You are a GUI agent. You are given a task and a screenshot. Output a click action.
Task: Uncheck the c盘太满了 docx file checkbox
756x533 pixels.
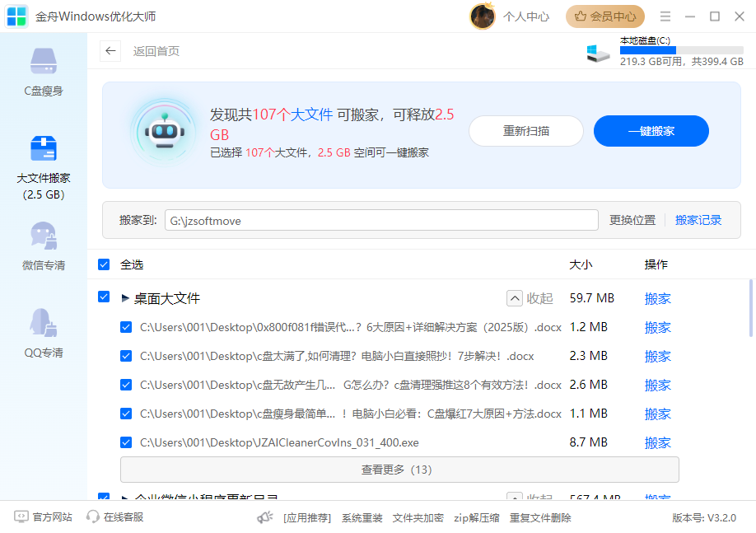pyautogui.click(x=126, y=357)
